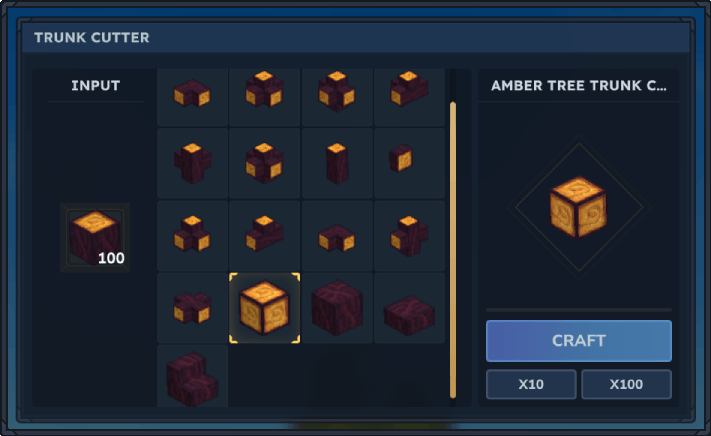Choose the flat bark slab recipe
Image resolution: width=711 pixels, height=436 pixels.
click(x=409, y=308)
